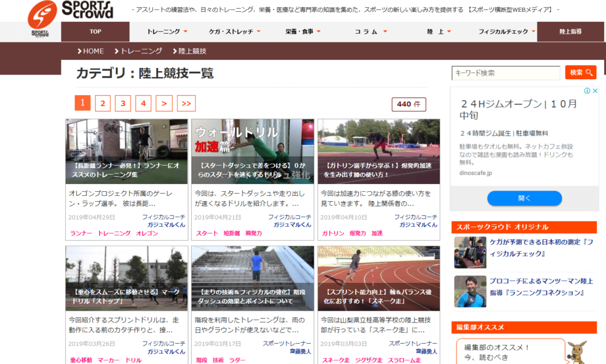The image size is (606, 364).
Task: Click the ガトリン tag
Action: pos(333,233)
